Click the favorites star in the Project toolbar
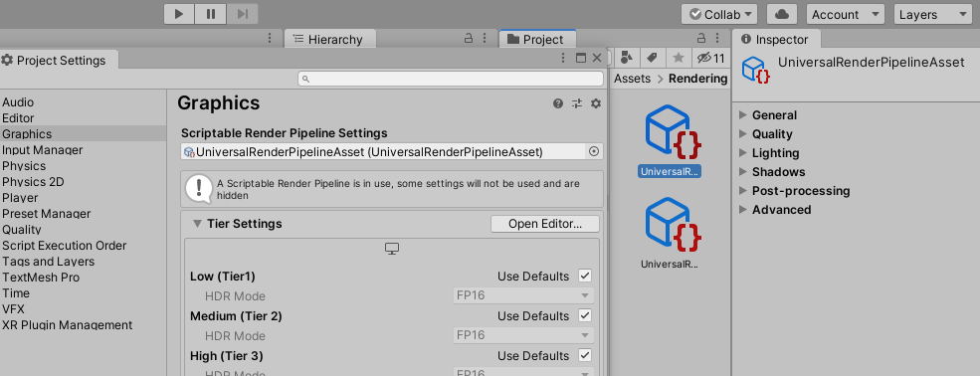Screen dimensions: 980x376 (x=679, y=58)
